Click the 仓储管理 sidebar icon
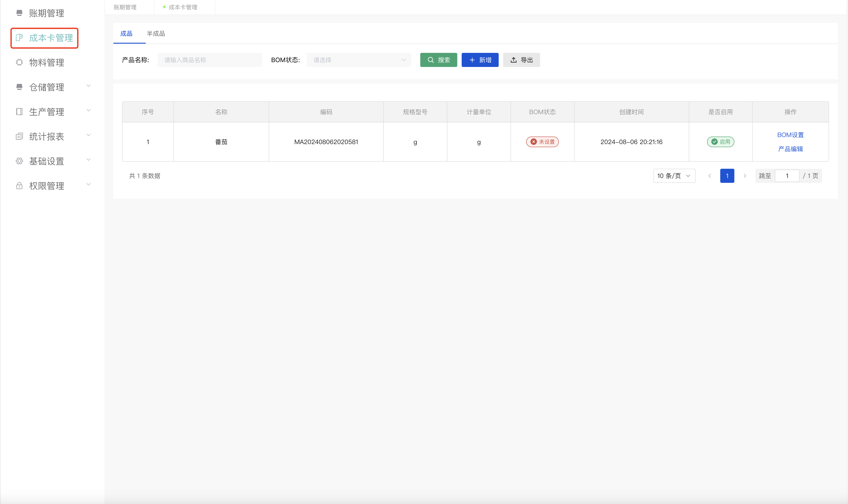The height and width of the screenshot is (504, 848). pyautogui.click(x=19, y=87)
